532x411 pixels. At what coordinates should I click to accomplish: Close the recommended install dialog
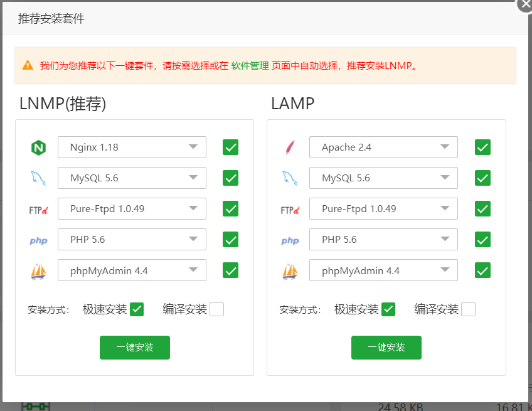pyautogui.click(x=525, y=5)
